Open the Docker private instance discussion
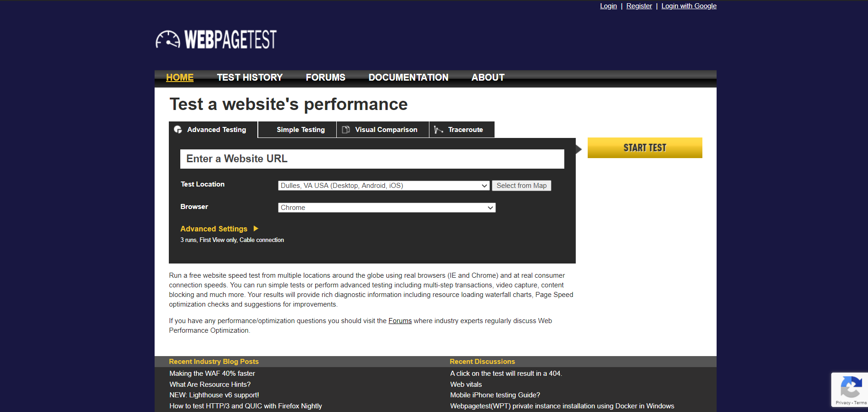The height and width of the screenshot is (412, 868). (x=562, y=406)
